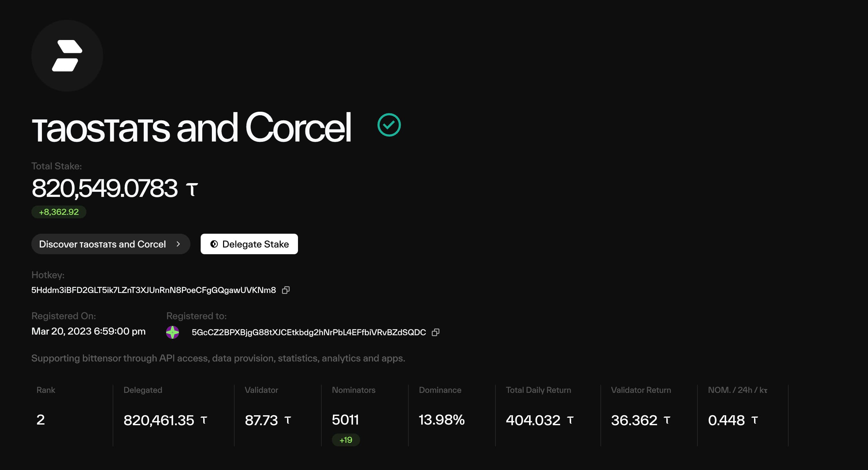The width and height of the screenshot is (868, 470).
Task: Click the Rank value 2
Action: (x=40, y=420)
